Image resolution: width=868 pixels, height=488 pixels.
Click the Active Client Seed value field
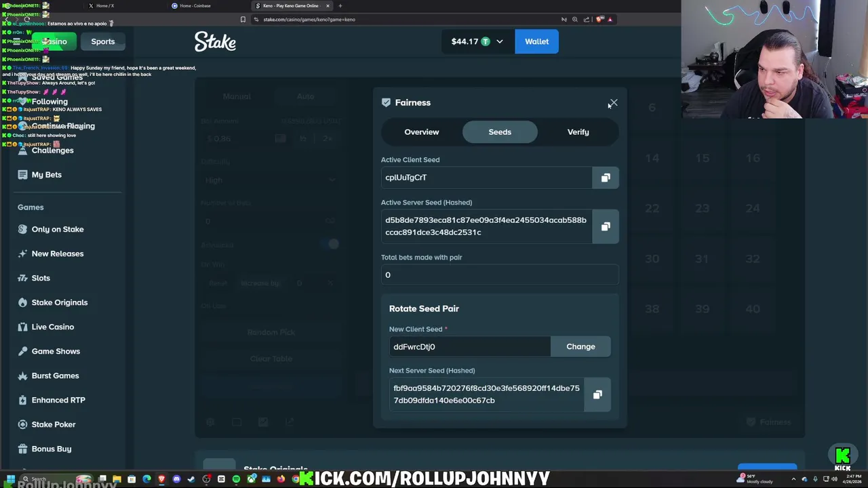point(486,178)
